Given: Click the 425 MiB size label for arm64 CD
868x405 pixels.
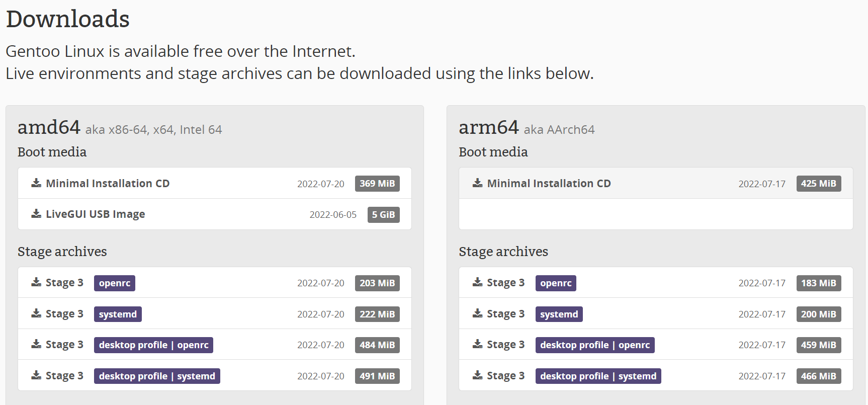Looking at the screenshot, I should [x=819, y=183].
